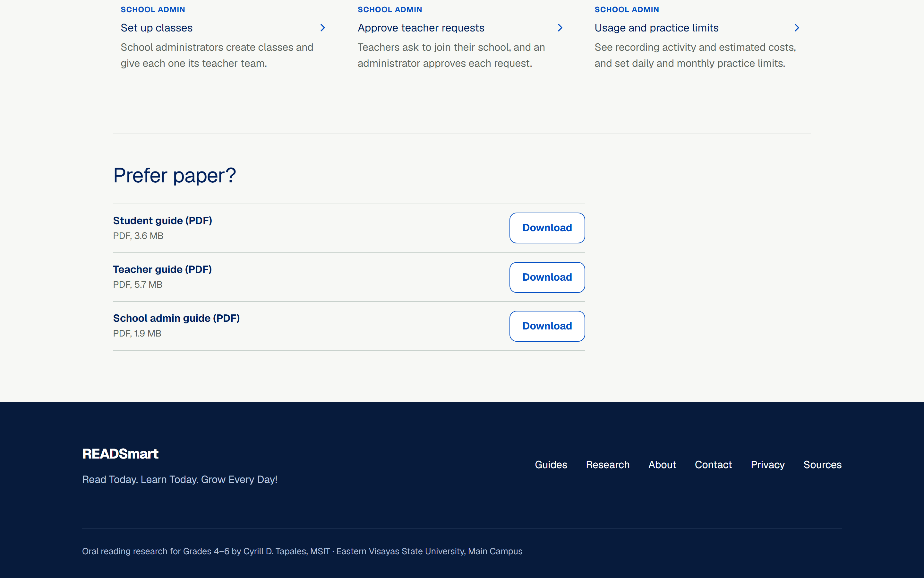924x578 pixels.
Task: Click the Prefer paper? heading
Action: click(x=175, y=175)
